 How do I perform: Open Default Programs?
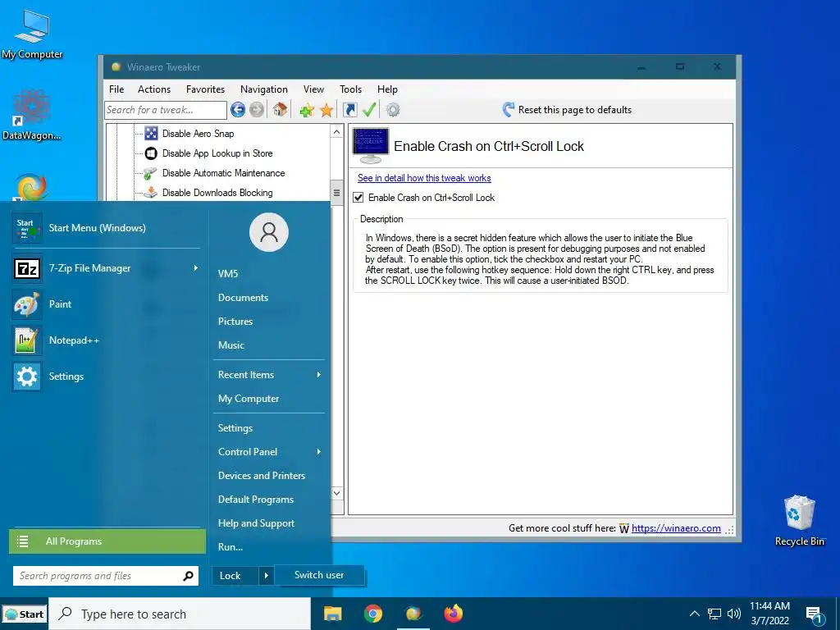[256, 500]
